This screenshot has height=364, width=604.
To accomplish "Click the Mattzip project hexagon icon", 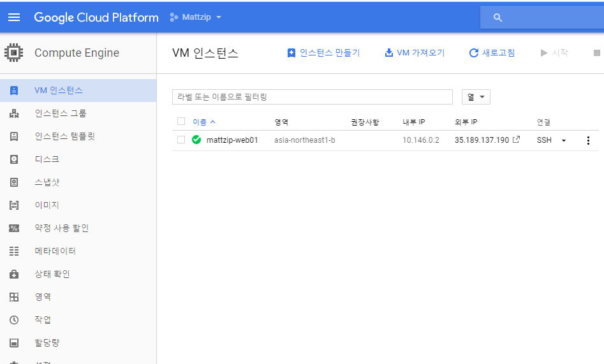I will (173, 17).
